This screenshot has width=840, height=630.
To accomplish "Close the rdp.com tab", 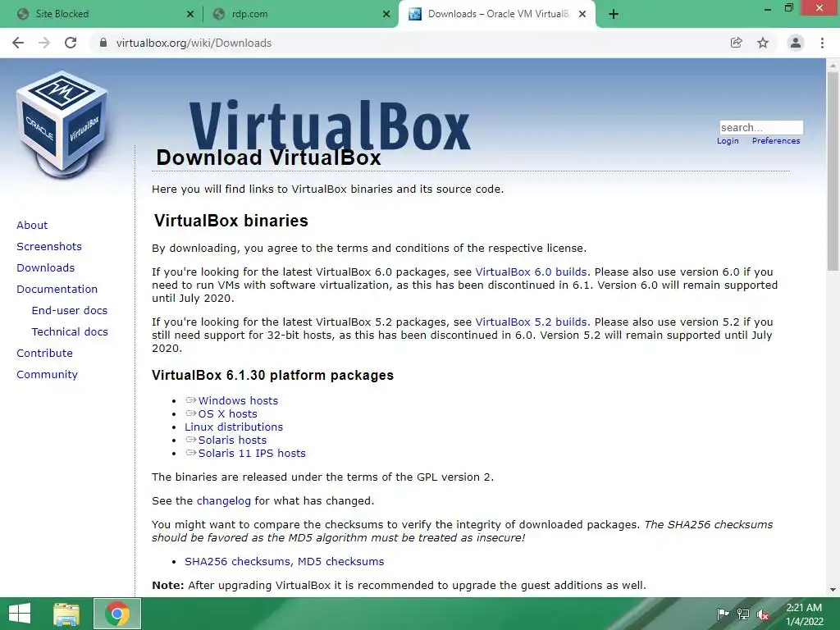I will point(386,15).
